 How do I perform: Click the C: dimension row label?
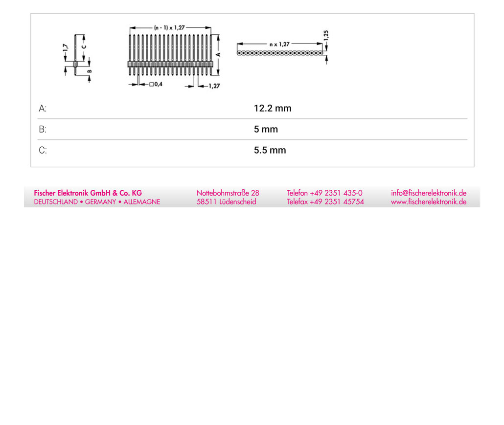pos(43,150)
